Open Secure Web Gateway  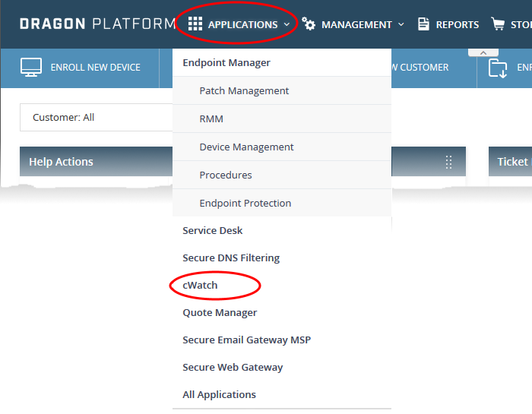(x=282, y=368)
